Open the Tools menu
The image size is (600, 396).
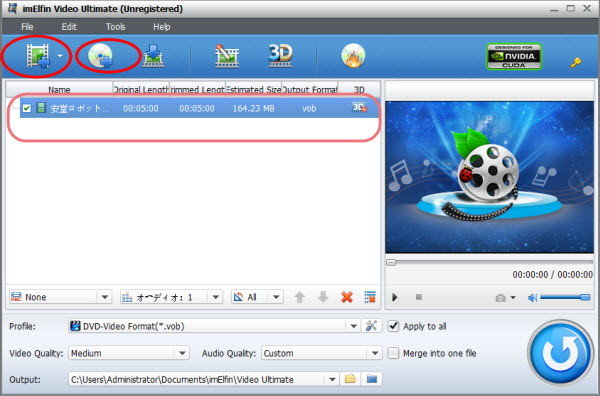click(116, 27)
